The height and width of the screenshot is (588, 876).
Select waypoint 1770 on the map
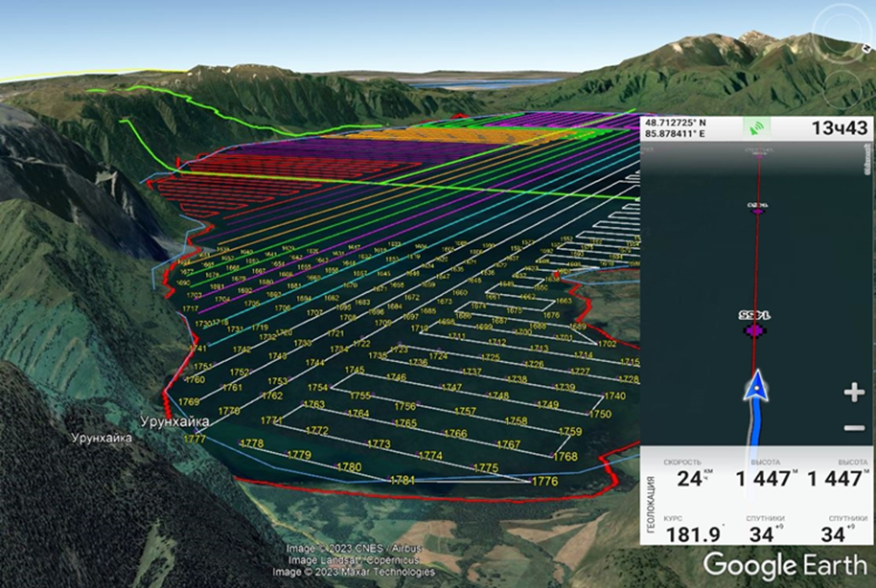click(229, 411)
